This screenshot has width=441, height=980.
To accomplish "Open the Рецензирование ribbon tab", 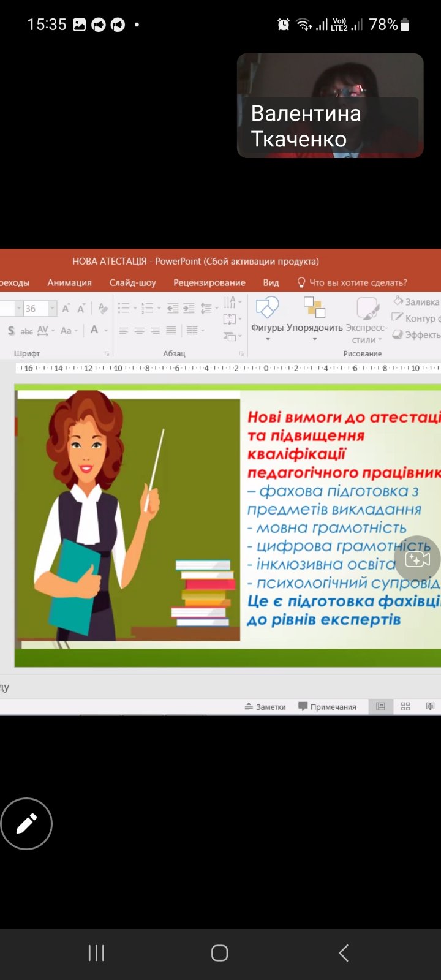I will click(x=209, y=282).
